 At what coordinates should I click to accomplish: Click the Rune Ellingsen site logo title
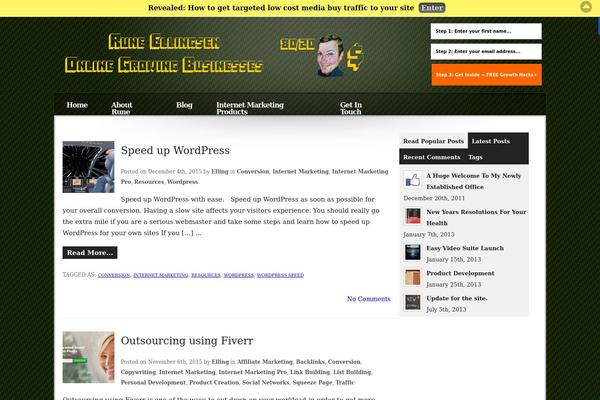pyautogui.click(x=164, y=53)
